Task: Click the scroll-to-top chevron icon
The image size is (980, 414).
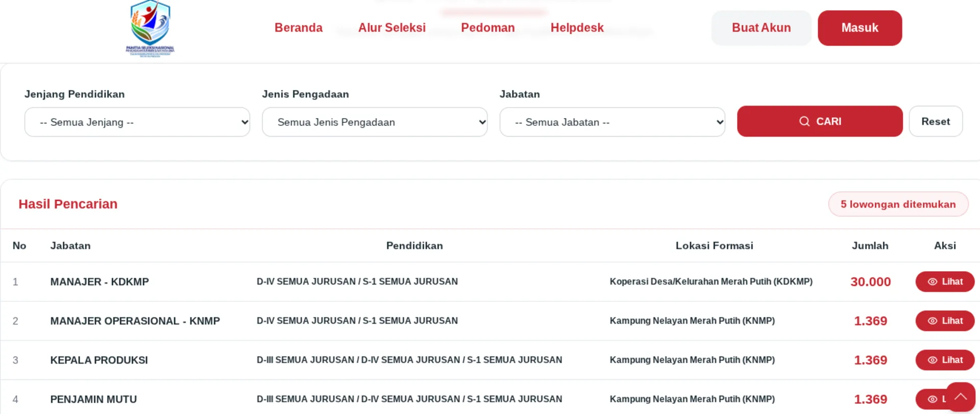Action: [961, 397]
